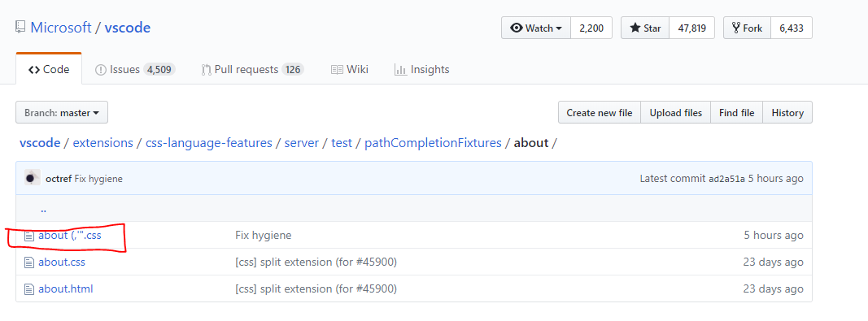Click file icon beside about.html
This screenshot has height=321, width=868.
coord(29,289)
